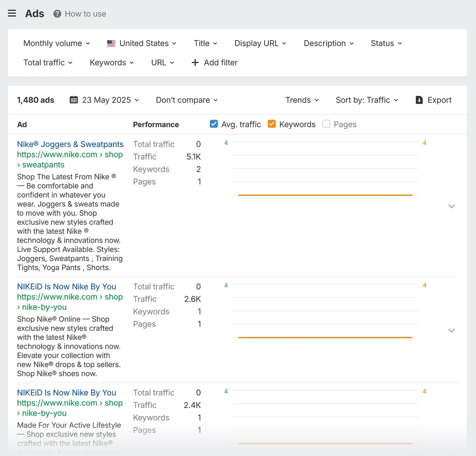The height and width of the screenshot is (456, 476).
Task: Click the 1,480 ads count
Action: (x=36, y=100)
